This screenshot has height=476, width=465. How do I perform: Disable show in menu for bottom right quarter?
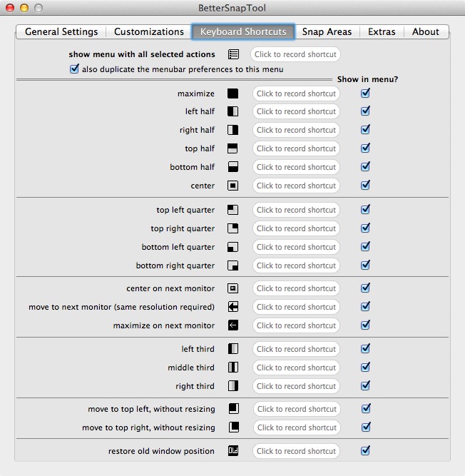tap(365, 265)
